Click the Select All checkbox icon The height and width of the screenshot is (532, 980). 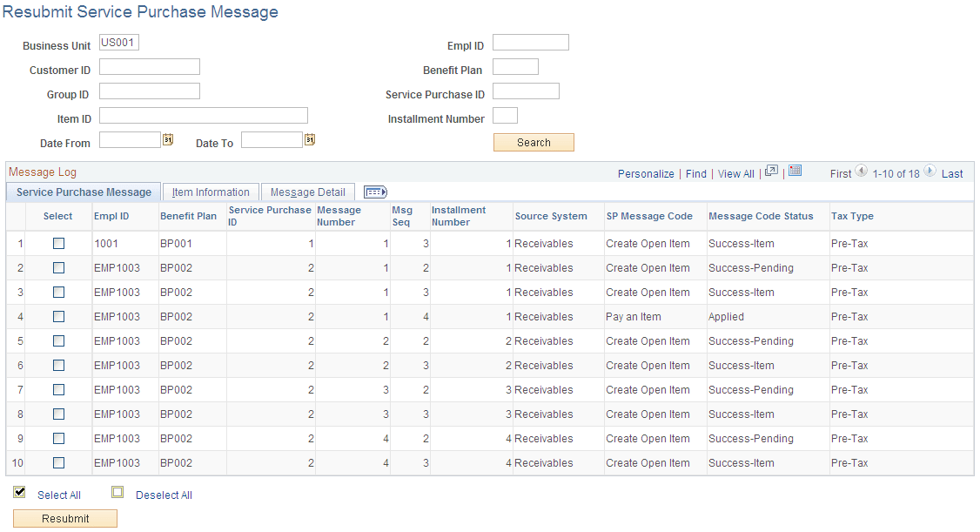pos(19,491)
